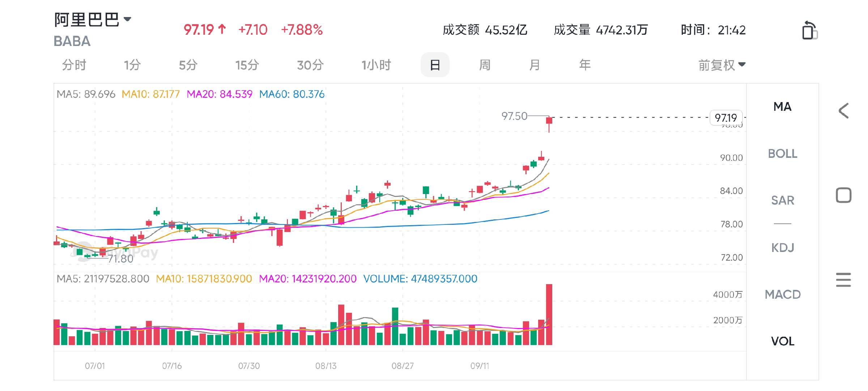Tap the rotate screen icon

click(x=810, y=30)
